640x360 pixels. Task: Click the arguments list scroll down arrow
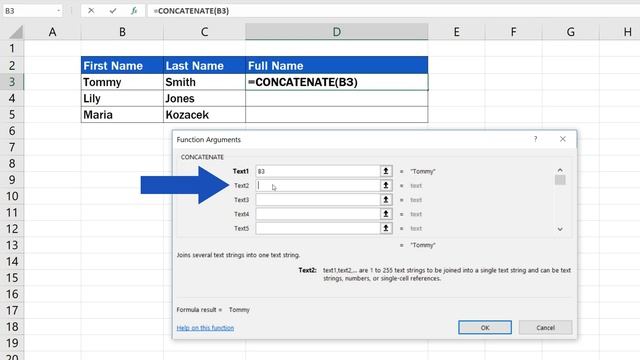(x=560, y=229)
